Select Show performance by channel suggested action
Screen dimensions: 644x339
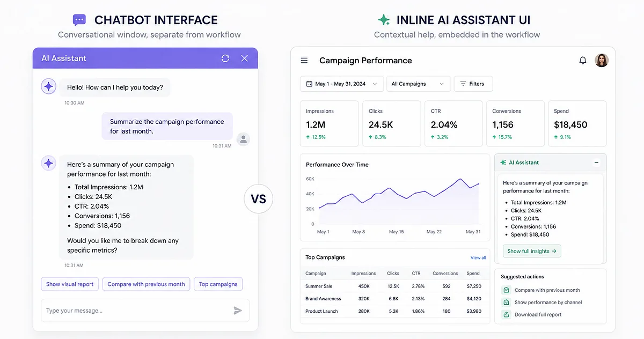[x=548, y=303]
